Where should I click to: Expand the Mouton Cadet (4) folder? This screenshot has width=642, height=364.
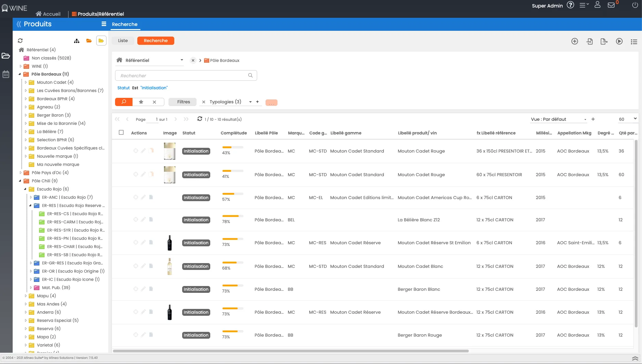pyautogui.click(x=26, y=82)
